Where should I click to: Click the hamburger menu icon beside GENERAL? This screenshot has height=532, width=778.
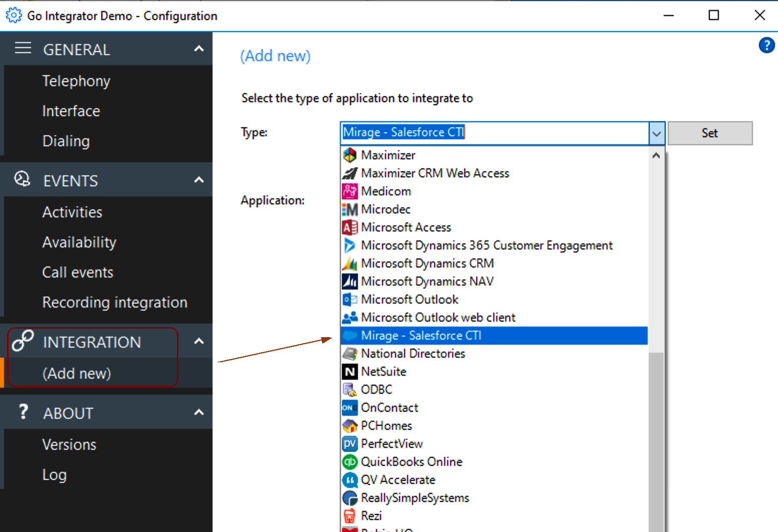point(23,48)
